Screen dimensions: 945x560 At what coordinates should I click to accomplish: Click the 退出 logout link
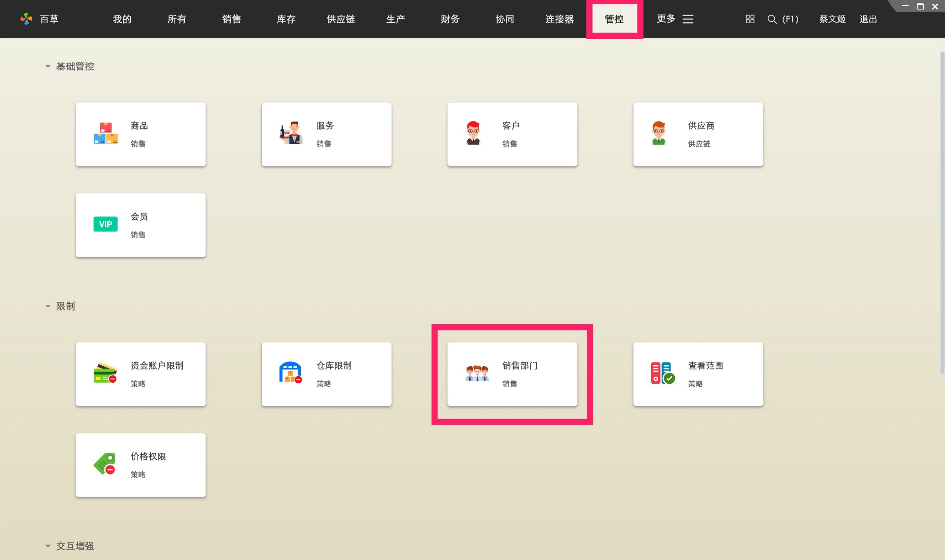tap(868, 19)
